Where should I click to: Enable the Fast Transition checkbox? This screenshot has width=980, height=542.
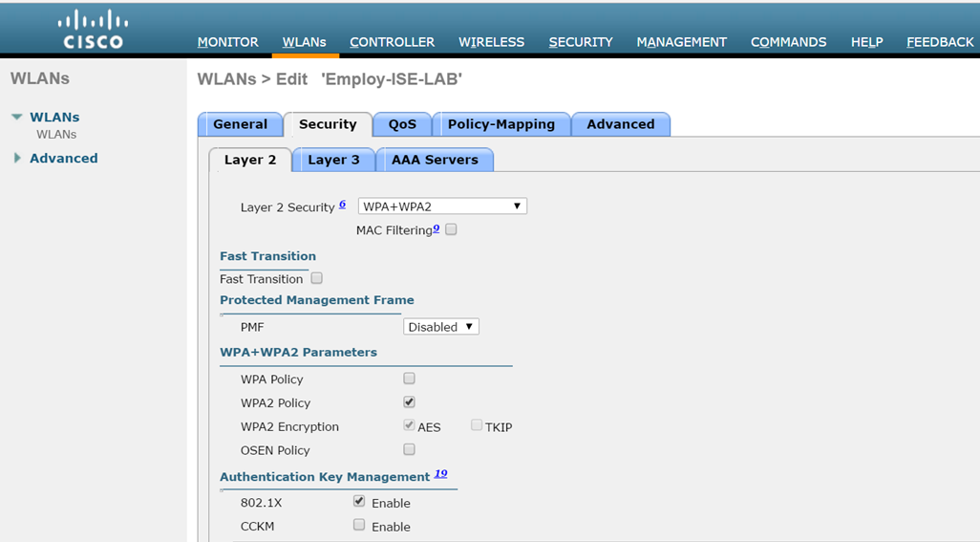coord(317,278)
